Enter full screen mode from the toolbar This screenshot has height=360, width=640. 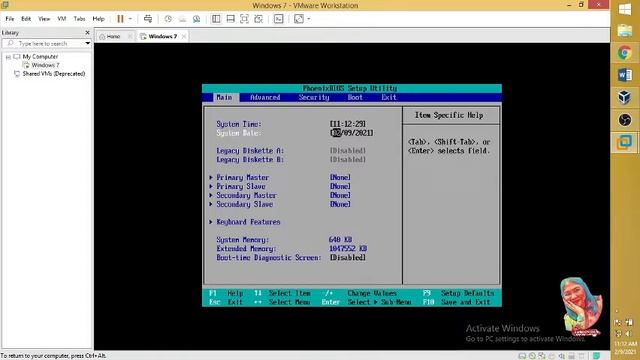point(244,19)
